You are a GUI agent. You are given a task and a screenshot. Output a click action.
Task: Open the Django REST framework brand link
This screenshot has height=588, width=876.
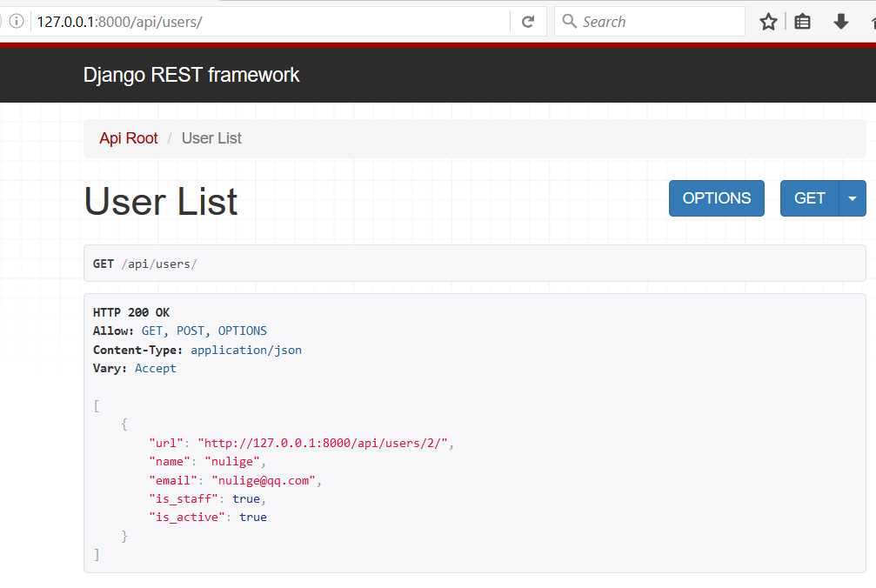click(x=191, y=75)
